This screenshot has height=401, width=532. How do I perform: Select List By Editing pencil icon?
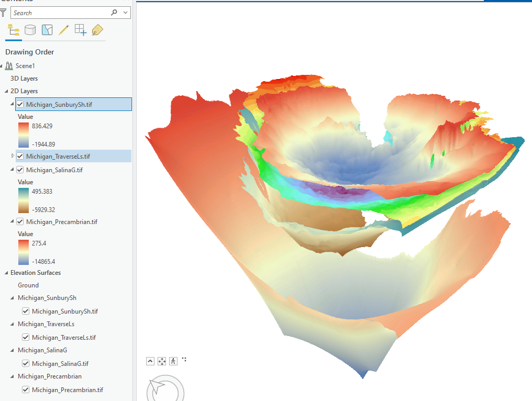[x=64, y=30]
